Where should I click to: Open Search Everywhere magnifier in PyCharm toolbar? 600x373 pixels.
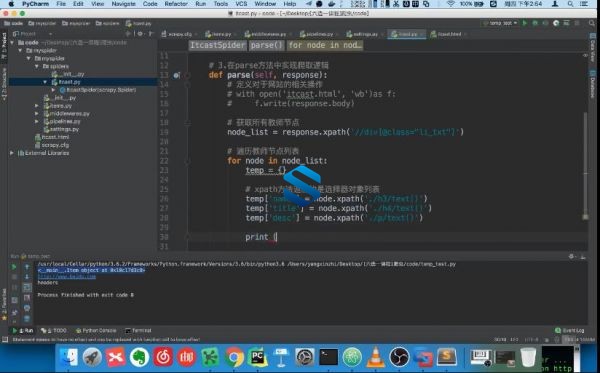pyautogui.click(x=592, y=23)
